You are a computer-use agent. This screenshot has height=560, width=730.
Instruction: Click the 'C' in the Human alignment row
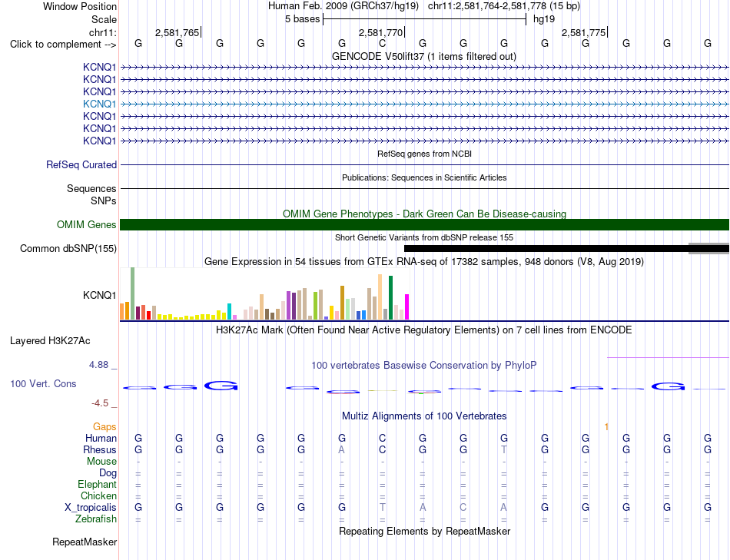[x=382, y=438]
